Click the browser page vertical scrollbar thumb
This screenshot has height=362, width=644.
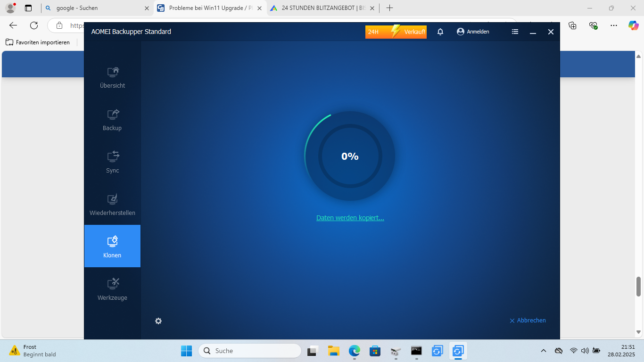639,287
